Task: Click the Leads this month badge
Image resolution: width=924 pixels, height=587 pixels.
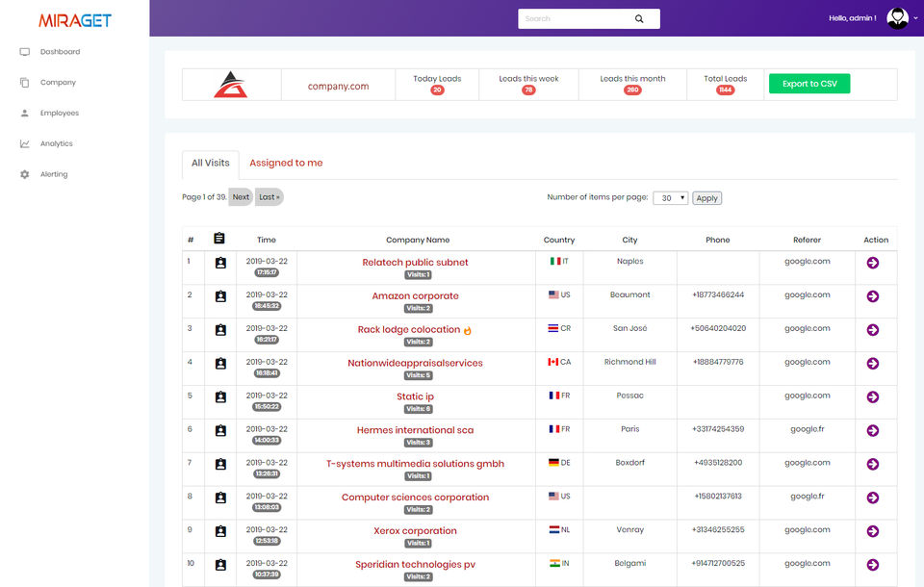Action: coord(632,90)
